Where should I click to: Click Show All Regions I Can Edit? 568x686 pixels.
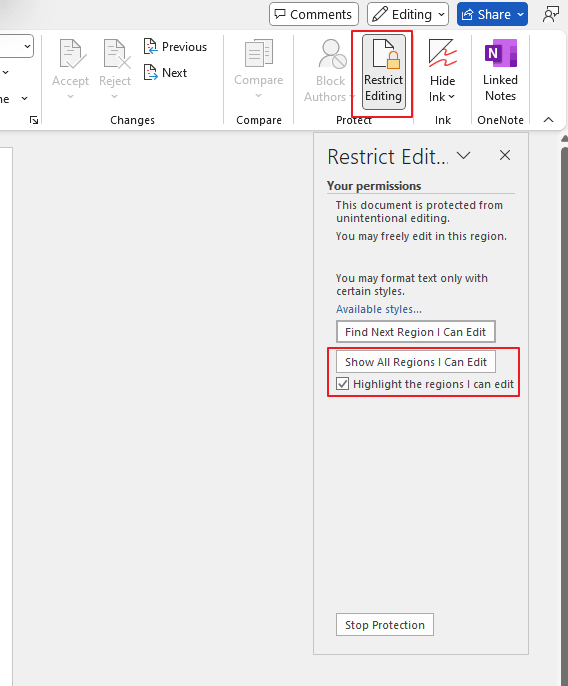pyautogui.click(x=416, y=362)
